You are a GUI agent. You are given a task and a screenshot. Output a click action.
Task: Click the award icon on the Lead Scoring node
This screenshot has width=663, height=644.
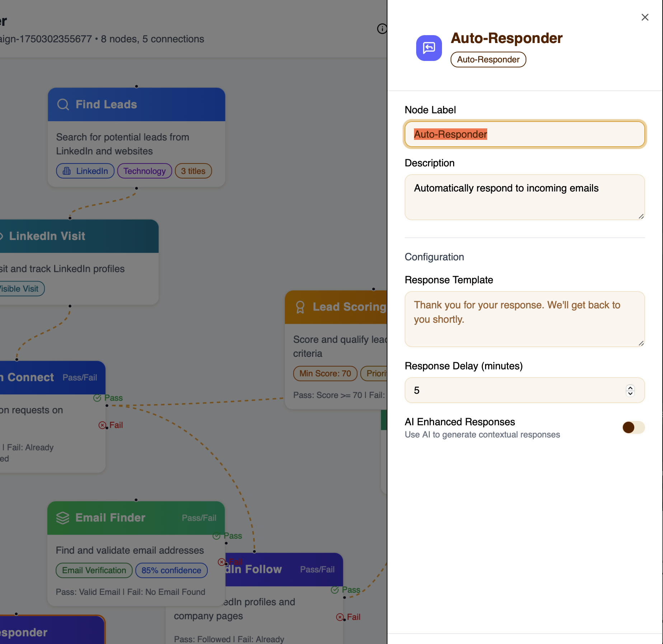click(x=301, y=307)
